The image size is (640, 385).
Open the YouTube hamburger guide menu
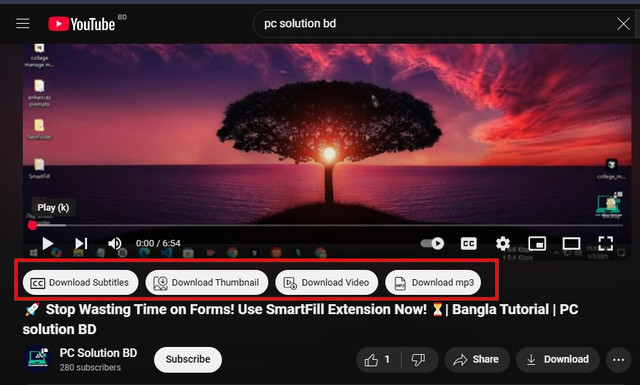(23, 24)
